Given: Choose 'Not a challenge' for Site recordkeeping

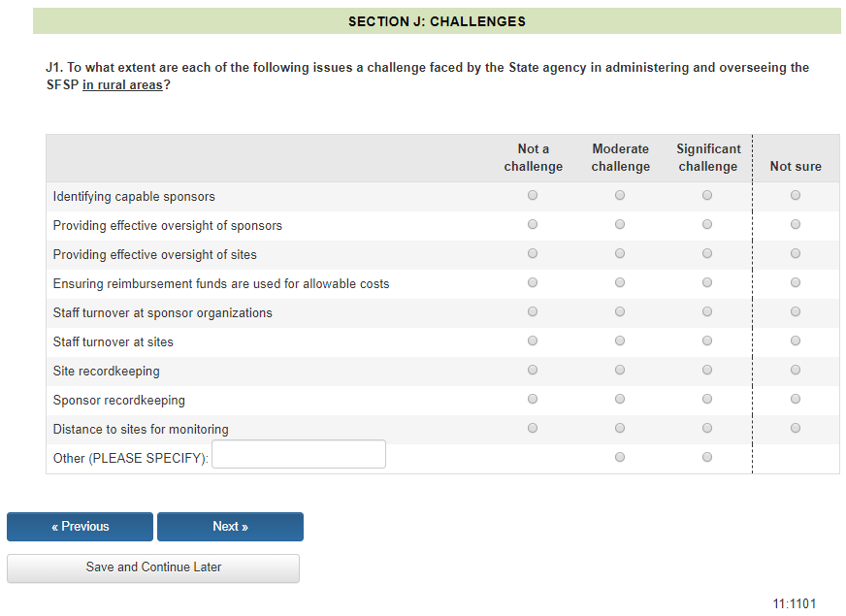Looking at the screenshot, I should 533,371.
